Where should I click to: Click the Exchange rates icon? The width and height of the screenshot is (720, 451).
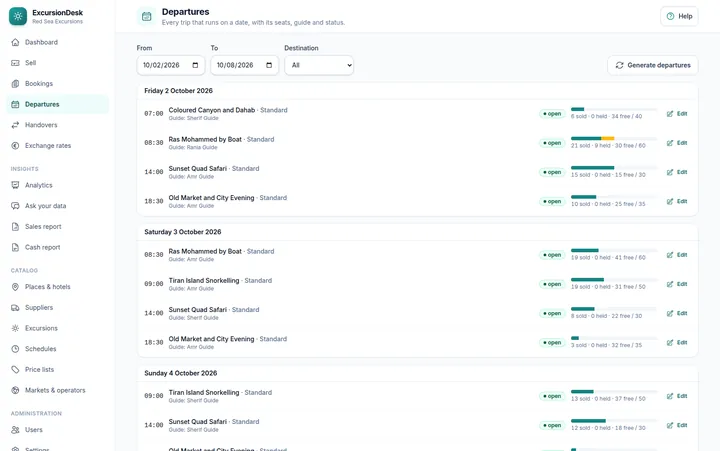15,146
